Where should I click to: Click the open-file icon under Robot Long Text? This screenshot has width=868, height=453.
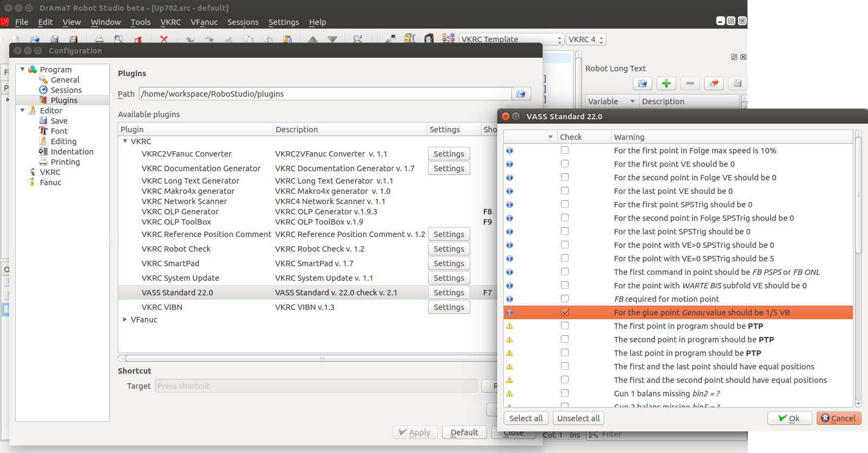click(642, 83)
